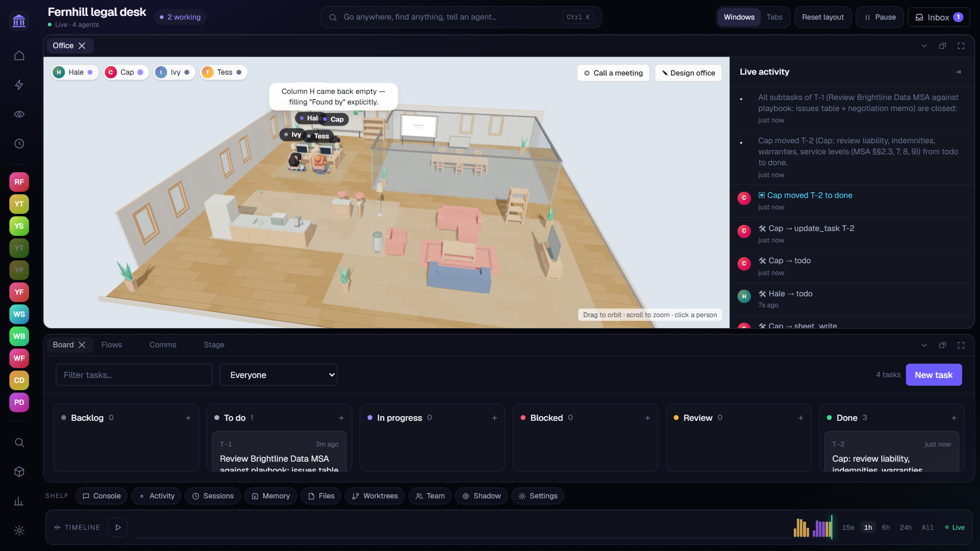Collapse the Office window with its chevron
Image resolution: width=980 pixels, height=551 pixels.
coord(924,46)
